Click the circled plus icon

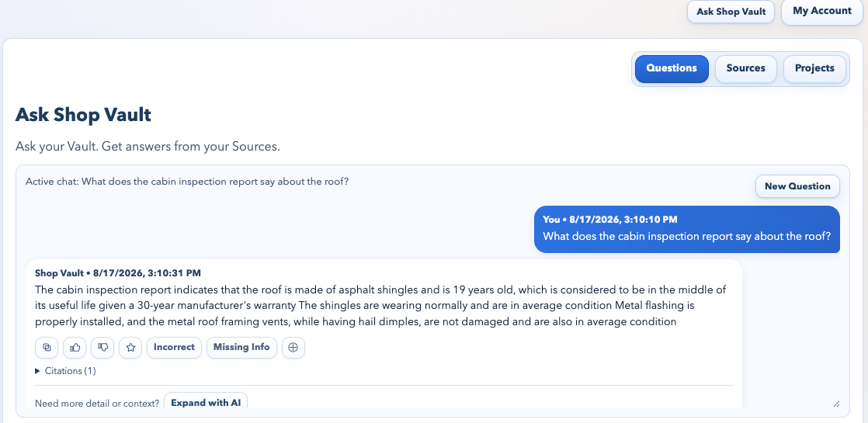pyautogui.click(x=293, y=348)
